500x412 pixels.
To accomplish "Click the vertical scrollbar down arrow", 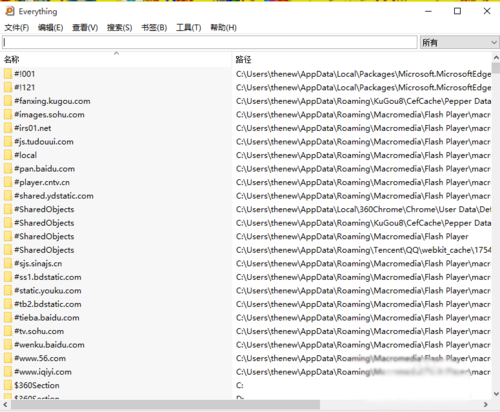I will [x=496, y=394].
